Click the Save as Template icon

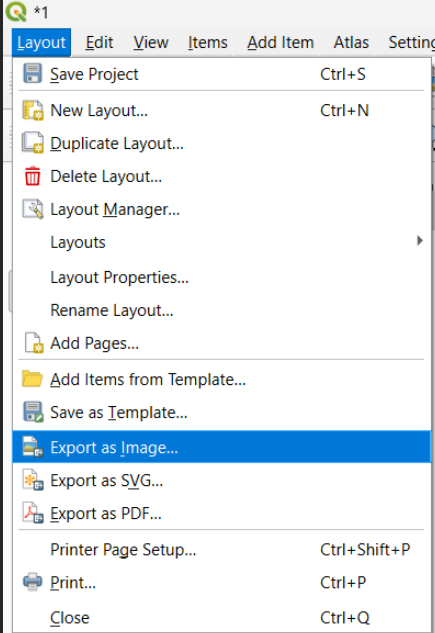[32, 412]
